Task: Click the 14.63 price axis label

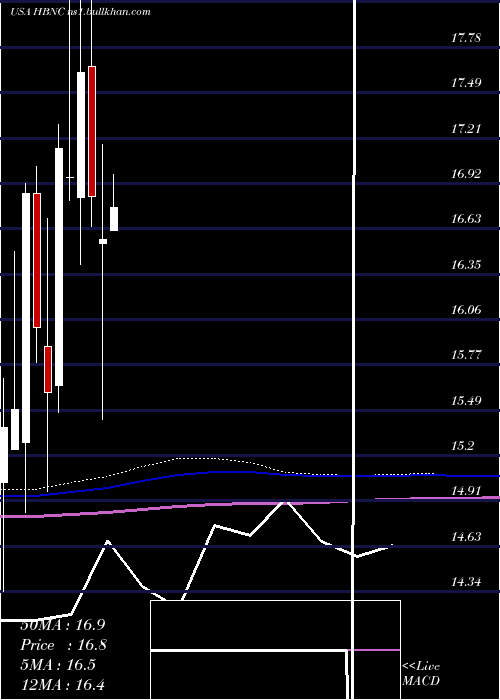Action: tap(466, 537)
